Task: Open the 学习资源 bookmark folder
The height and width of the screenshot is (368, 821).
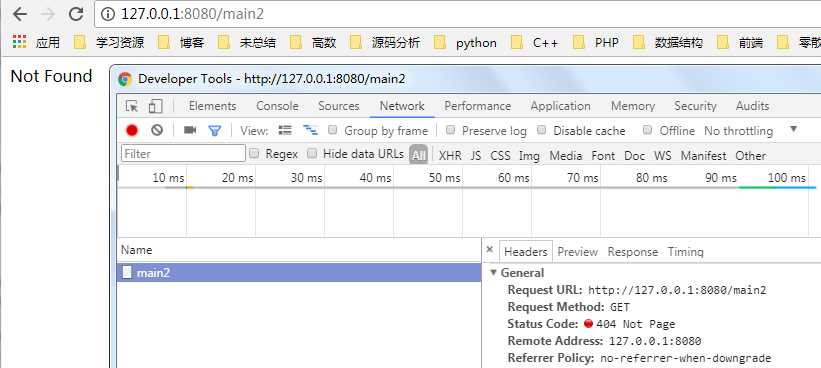Action: tap(109, 42)
